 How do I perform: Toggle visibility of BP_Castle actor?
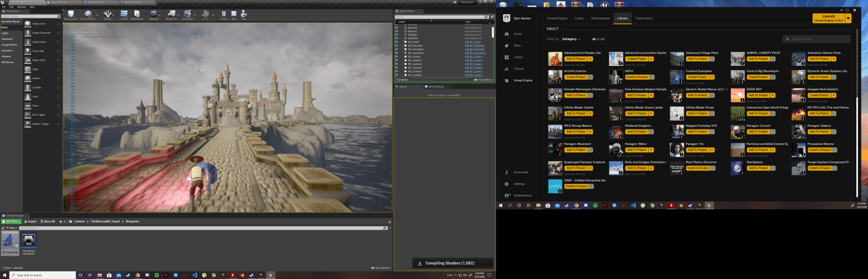tap(396, 42)
